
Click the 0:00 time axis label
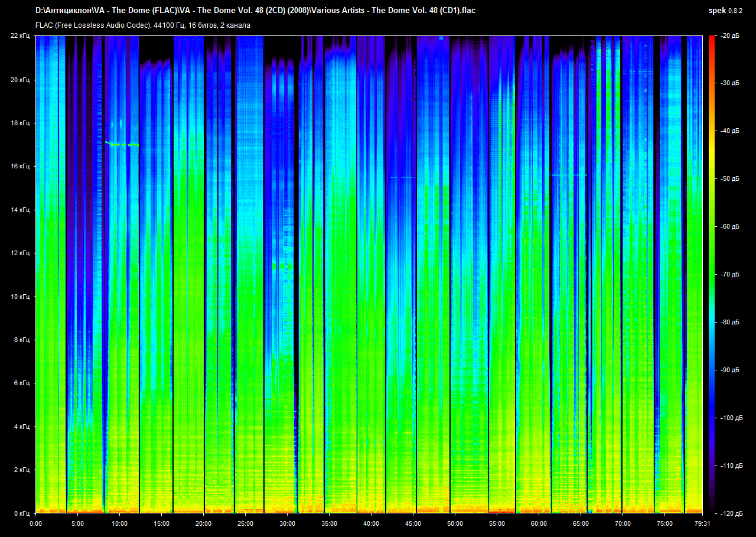(x=35, y=523)
